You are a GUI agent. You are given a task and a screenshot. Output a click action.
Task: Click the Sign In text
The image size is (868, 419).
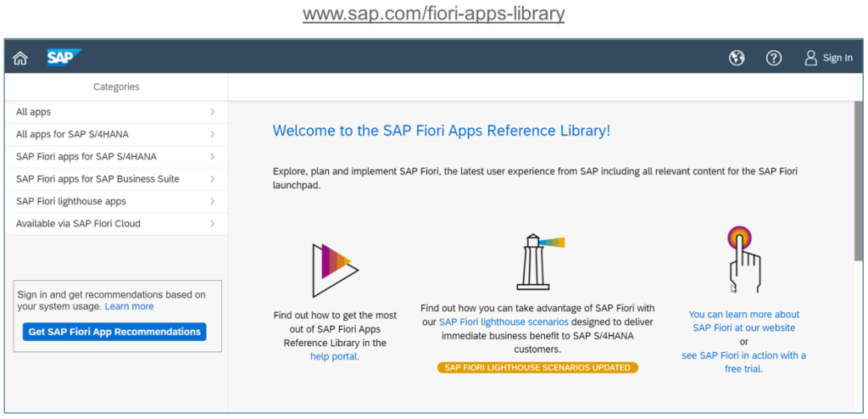tap(837, 58)
